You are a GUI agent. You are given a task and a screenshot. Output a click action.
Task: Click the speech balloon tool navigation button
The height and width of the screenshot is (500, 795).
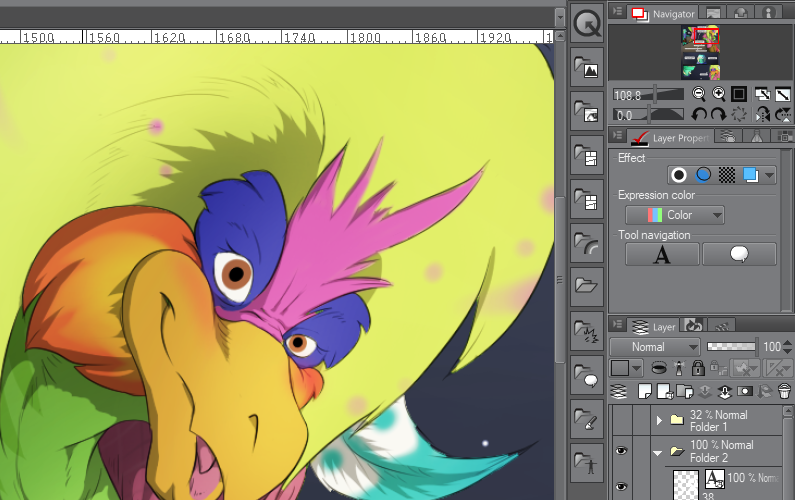coord(739,255)
